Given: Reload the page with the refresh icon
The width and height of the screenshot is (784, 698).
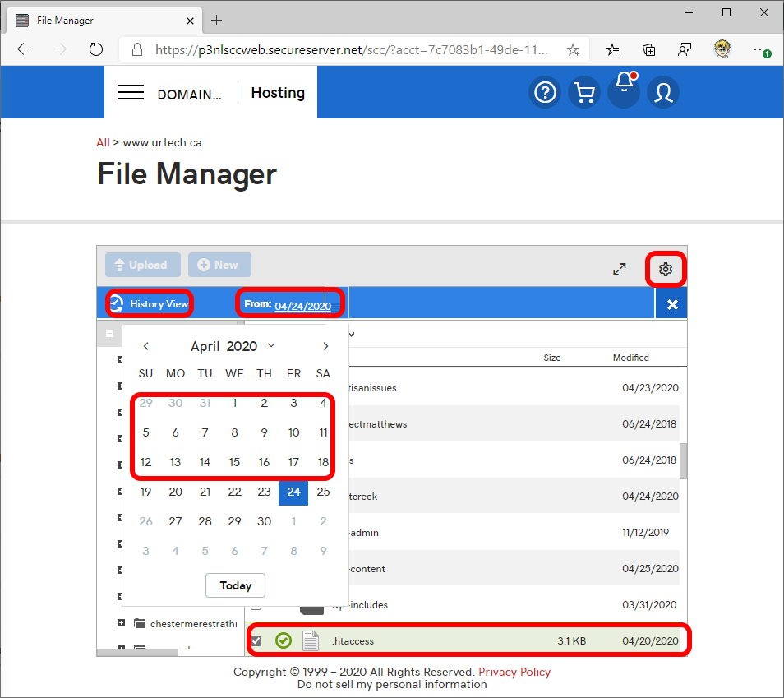Looking at the screenshot, I should pyautogui.click(x=96, y=49).
